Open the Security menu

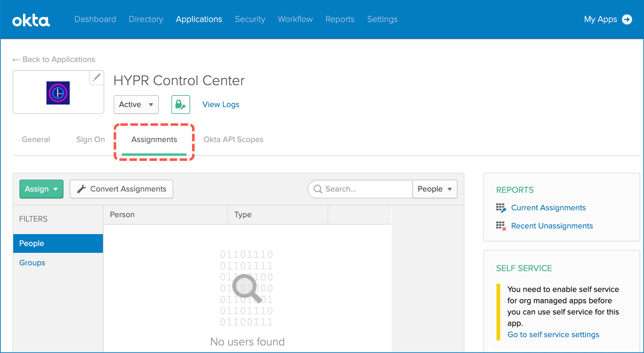pos(250,19)
